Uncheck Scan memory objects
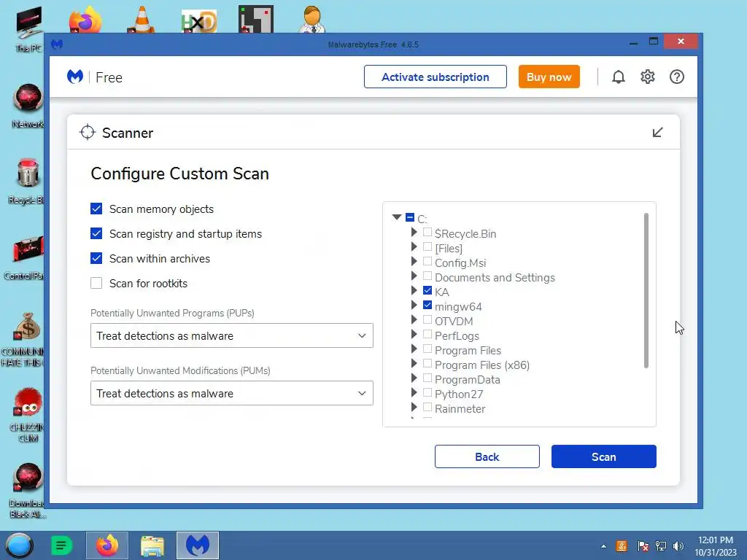Screen dimensions: 747x560 96,209
